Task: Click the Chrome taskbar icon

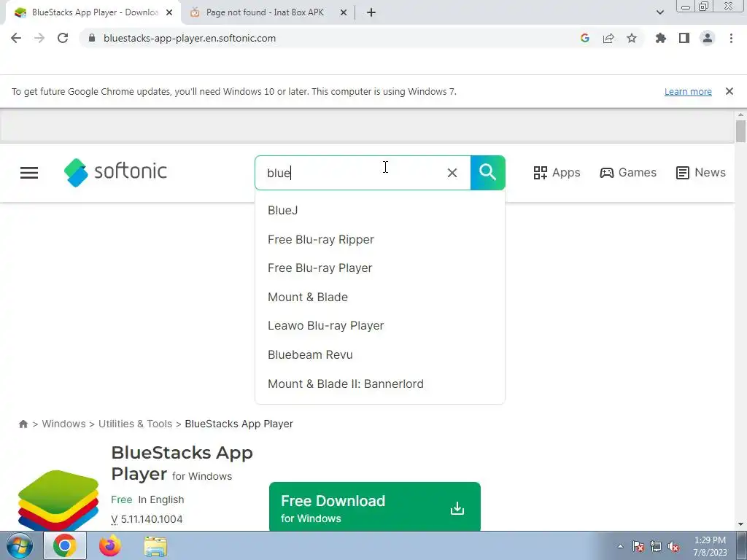Action: pos(65,545)
